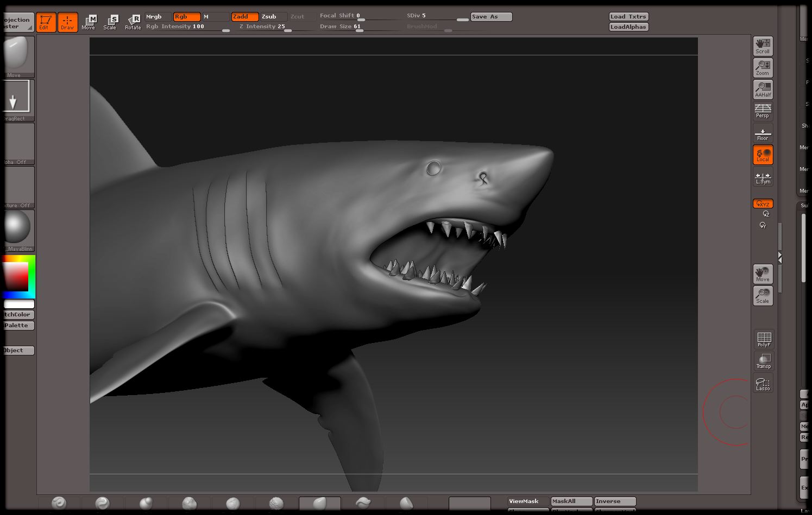Viewport: 812px width, 515px height.
Task: Click the Object button on left shelf
Action: pos(18,351)
